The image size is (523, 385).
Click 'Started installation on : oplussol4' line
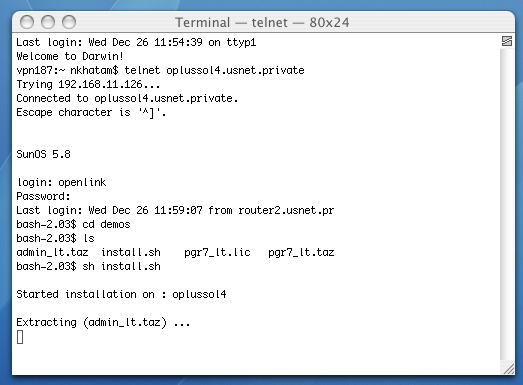click(121, 294)
